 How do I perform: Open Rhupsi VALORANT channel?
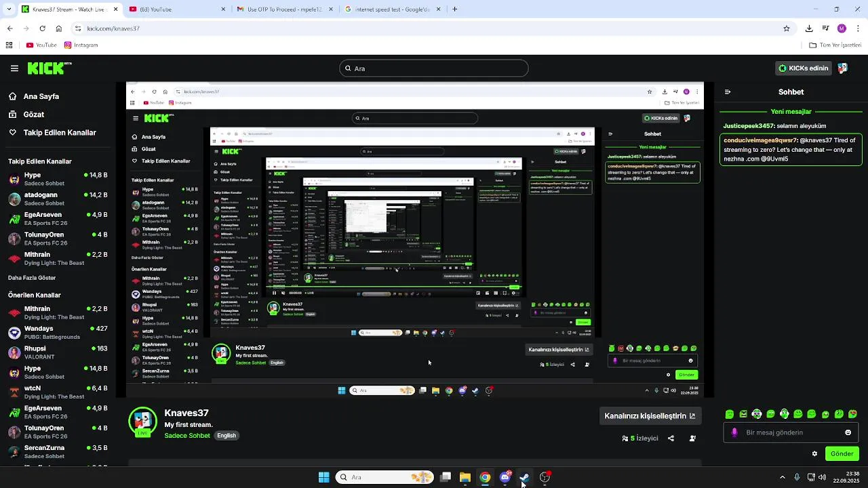(58, 352)
